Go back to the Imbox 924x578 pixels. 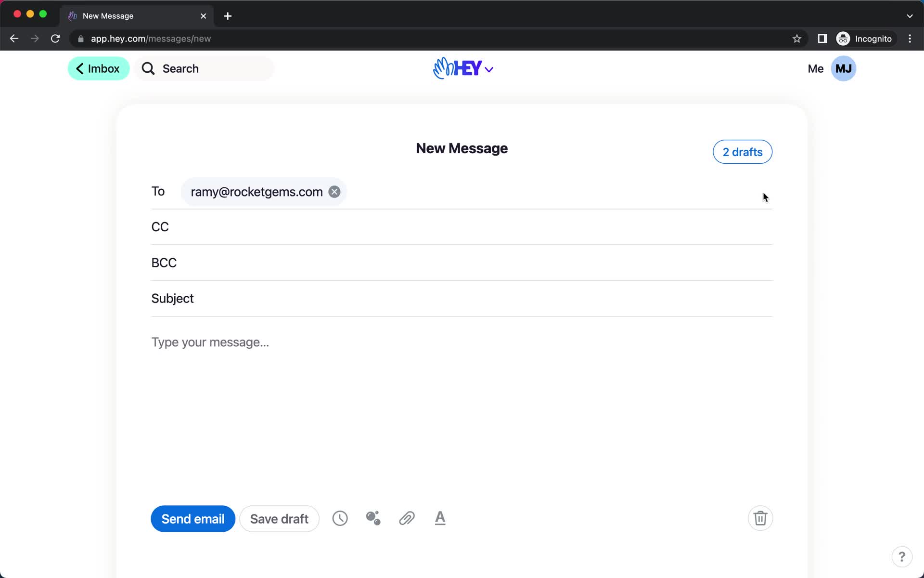[99, 68]
